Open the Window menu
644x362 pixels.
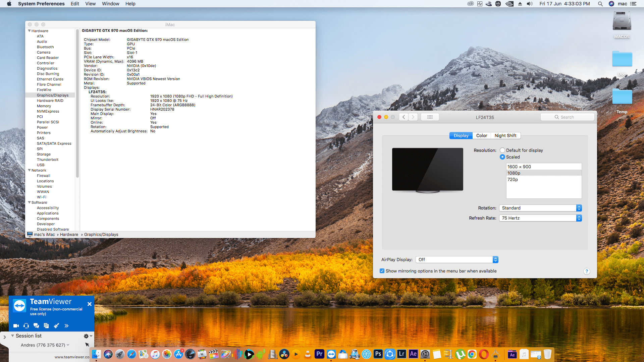pyautogui.click(x=110, y=4)
